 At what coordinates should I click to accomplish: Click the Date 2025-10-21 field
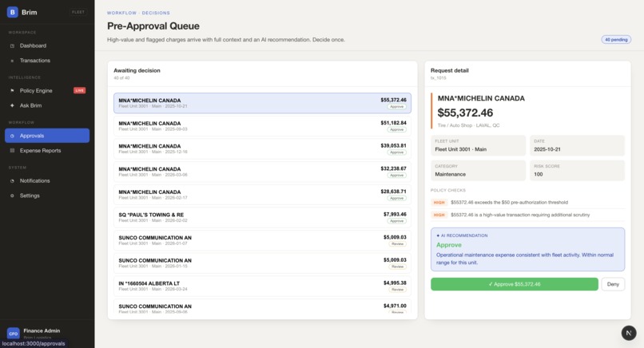pos(577,145)
